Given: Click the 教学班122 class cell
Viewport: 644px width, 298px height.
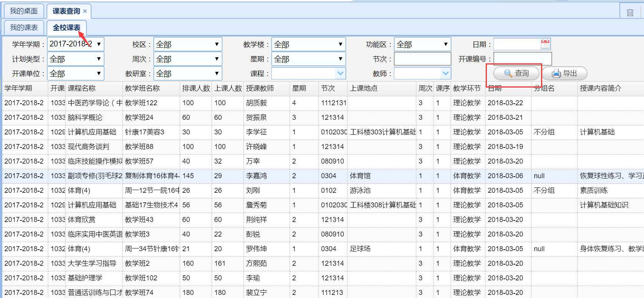Looking at the screenshot, I should [x=151, y=103].
